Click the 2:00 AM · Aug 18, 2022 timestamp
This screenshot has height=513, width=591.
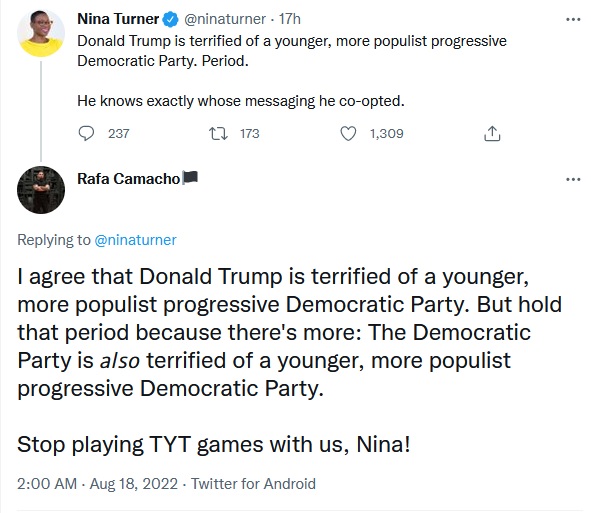point(97,484)
